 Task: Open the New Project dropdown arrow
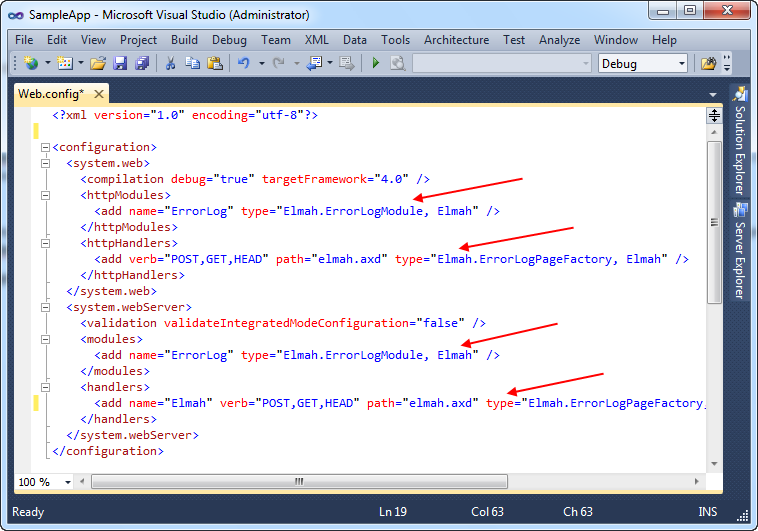47,63
